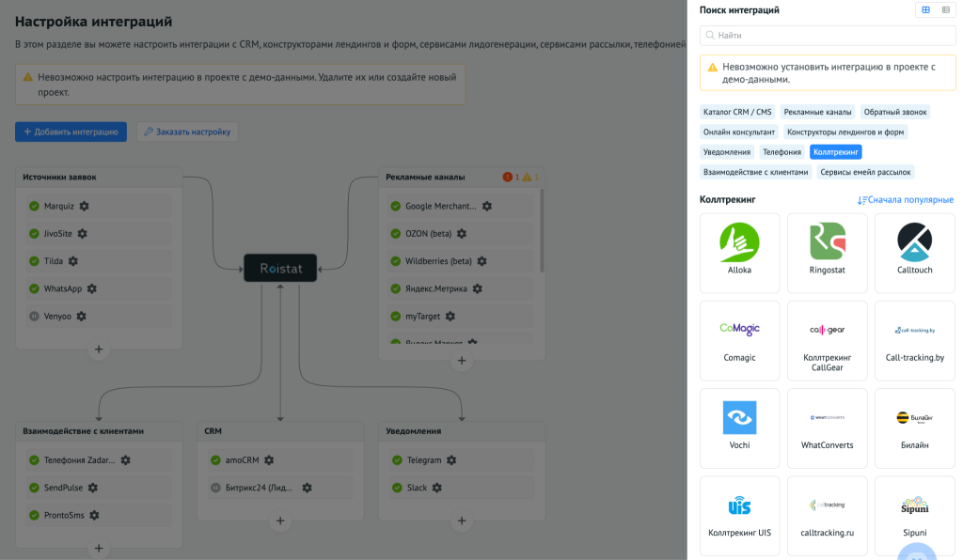Filter by Уведомления category tag
The height and width of the screenshot is (560, 963).
pyautogui.click(x=727, y=152)
